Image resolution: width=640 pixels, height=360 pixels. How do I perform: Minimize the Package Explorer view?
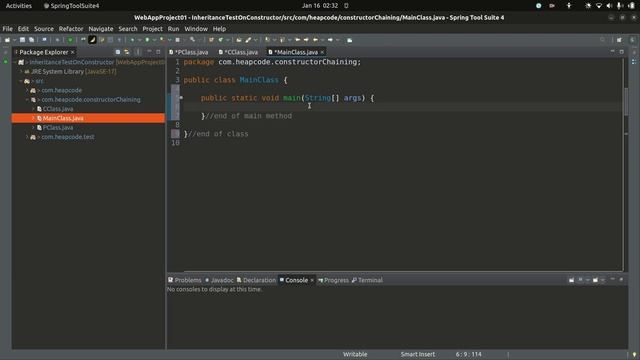[149, 52]
